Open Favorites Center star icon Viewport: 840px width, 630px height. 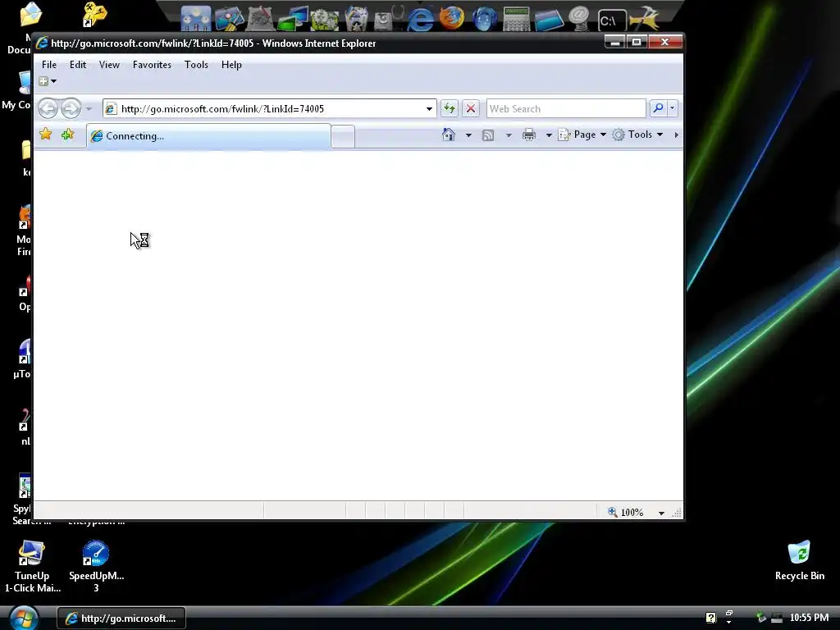coord(46,135)
